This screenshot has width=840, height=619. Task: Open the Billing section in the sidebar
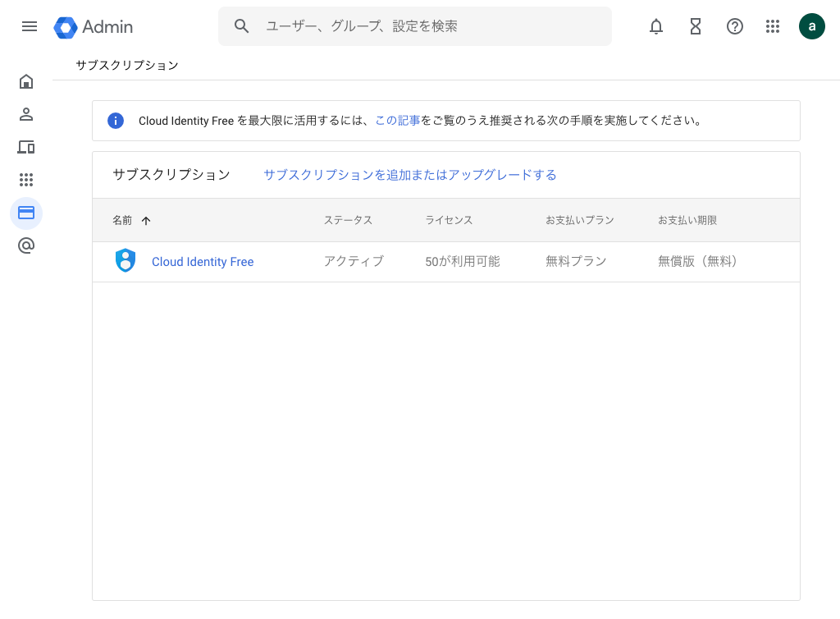pos(26,213)
